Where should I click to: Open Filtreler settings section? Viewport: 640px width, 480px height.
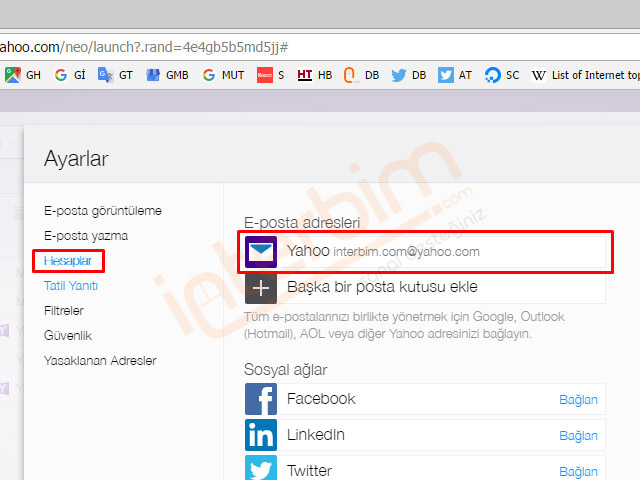64,311
